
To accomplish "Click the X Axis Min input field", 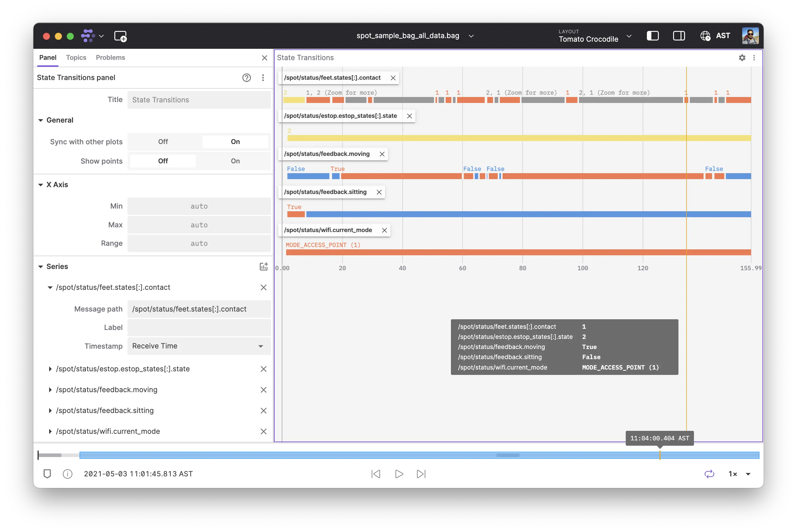I will [199, 206].
